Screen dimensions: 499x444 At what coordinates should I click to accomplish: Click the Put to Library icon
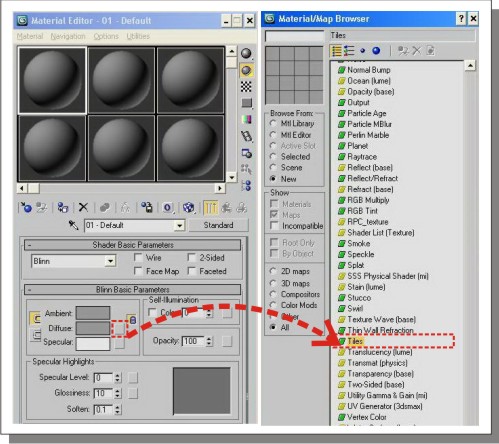[x=147, y=207]
